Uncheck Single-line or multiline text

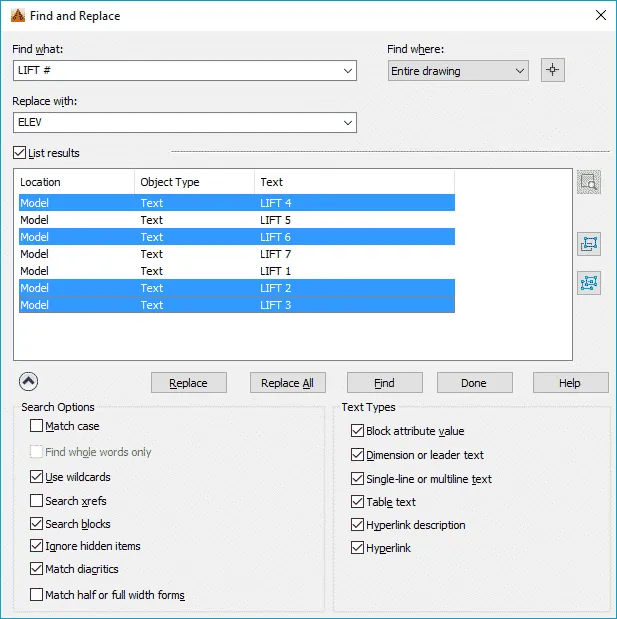(x=357, y=479)
